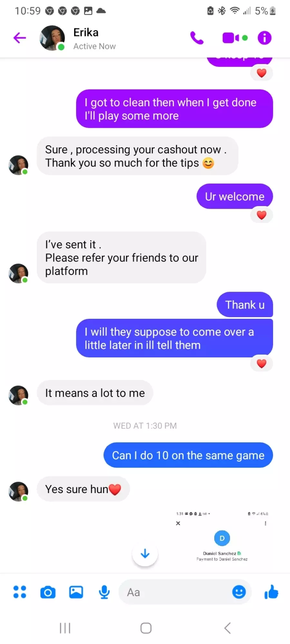Start a voice call with Erika
This screenshot has width=290, height=644.
(x=197, y=38)
